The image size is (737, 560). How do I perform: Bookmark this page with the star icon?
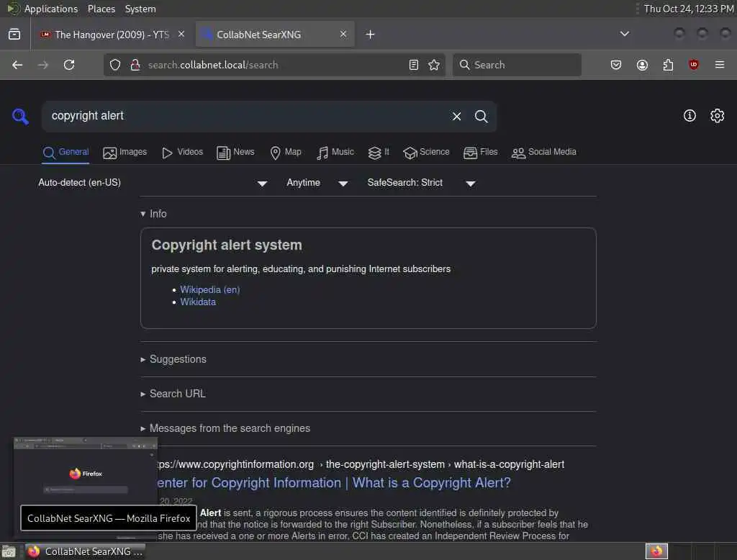coord(434,65)
